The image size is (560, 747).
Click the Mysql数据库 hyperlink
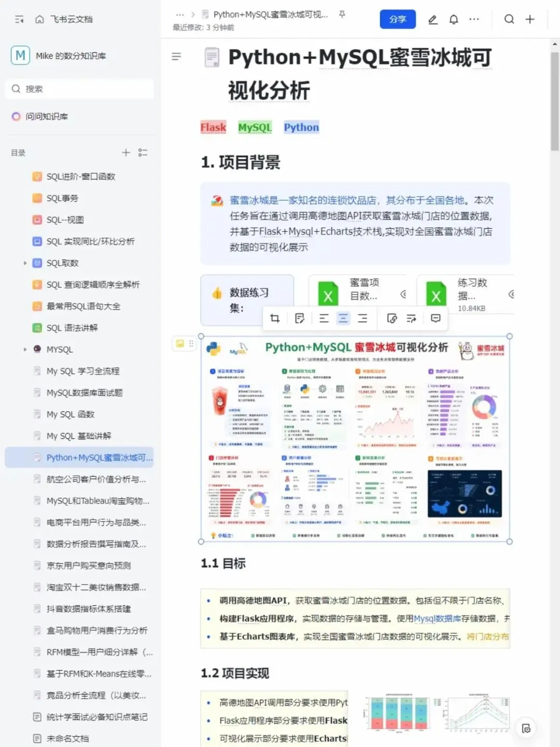[x=437, y=619]
